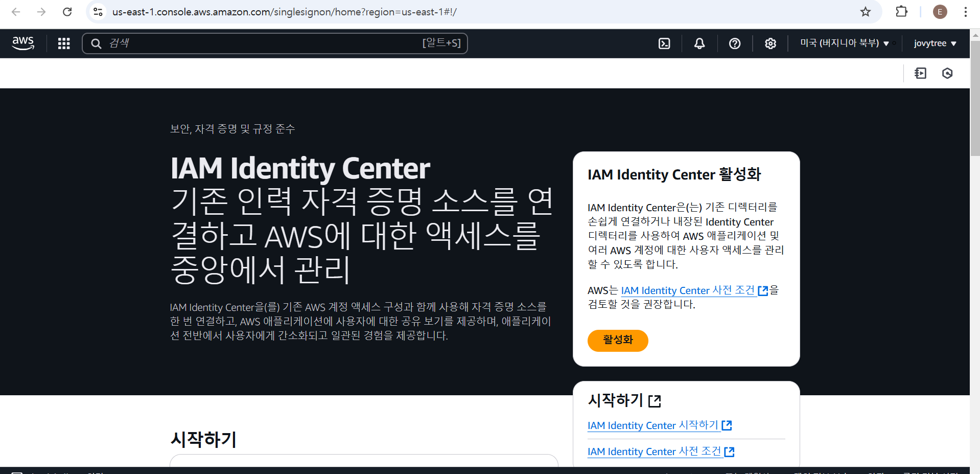Click the search magnifier icon

(x=96, y=43)
